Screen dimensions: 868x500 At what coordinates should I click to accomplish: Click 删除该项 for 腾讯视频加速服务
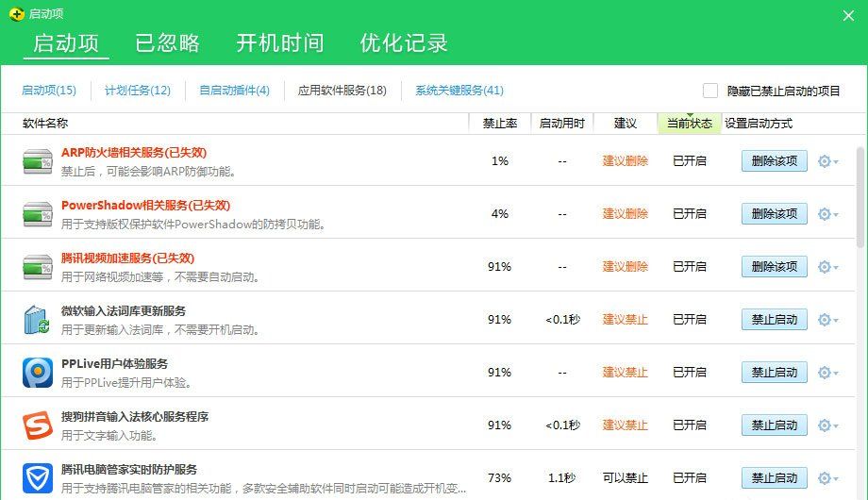pos(775,267)
